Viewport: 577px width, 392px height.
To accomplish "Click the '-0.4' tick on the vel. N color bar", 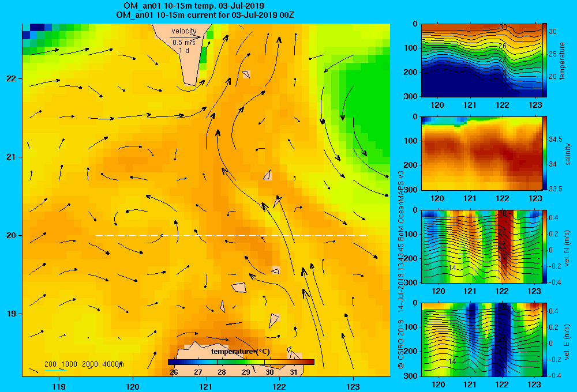I will (554, 282).
